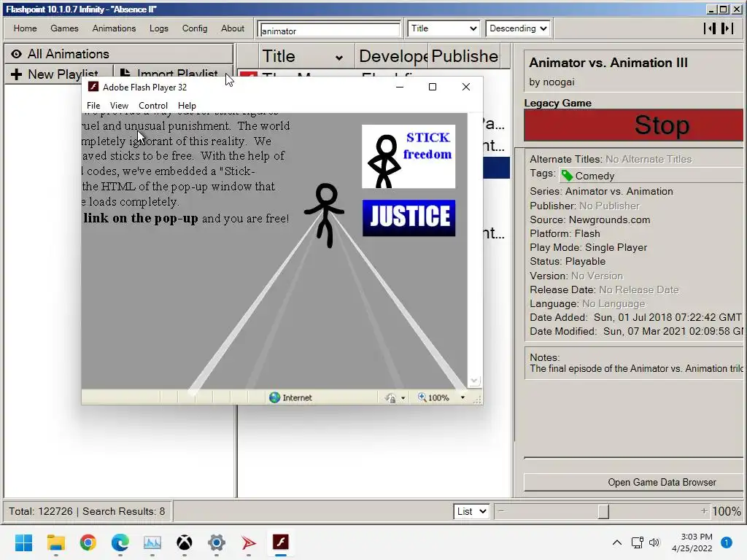Launch Microsoft Edge from the taskbar

(120, 542)
